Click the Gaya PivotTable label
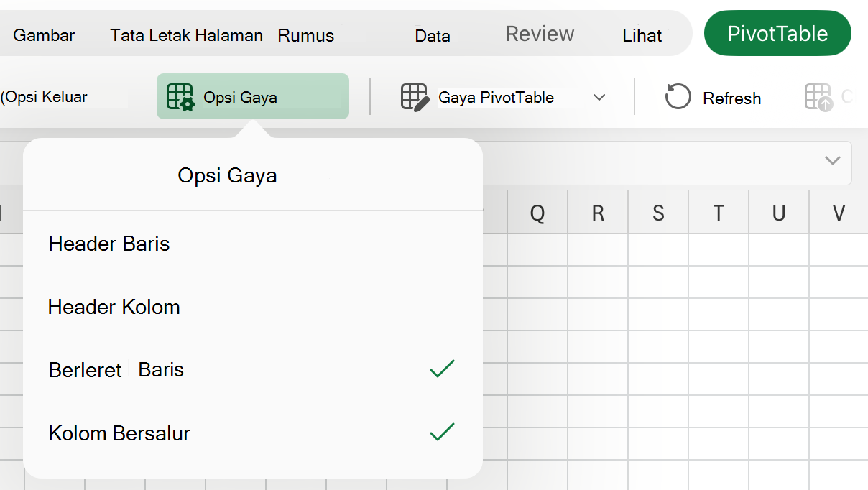Screen dimensions: 868x490 [x=496, y=97]
